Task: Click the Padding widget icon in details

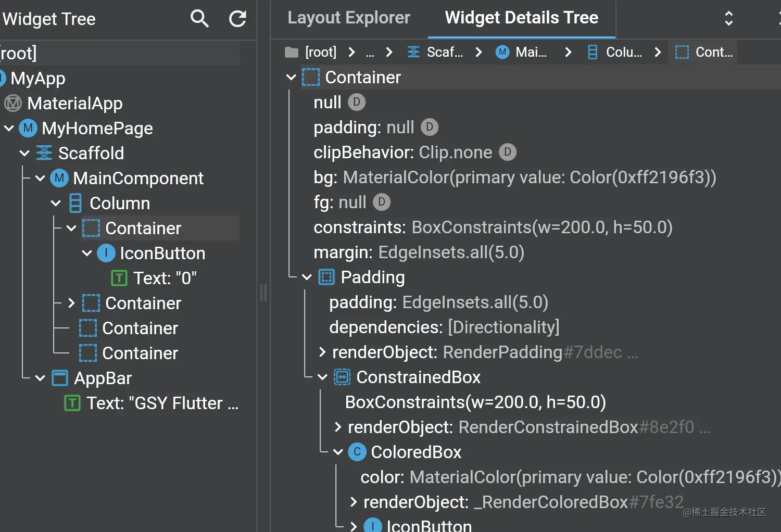Action: pos(326,277)
